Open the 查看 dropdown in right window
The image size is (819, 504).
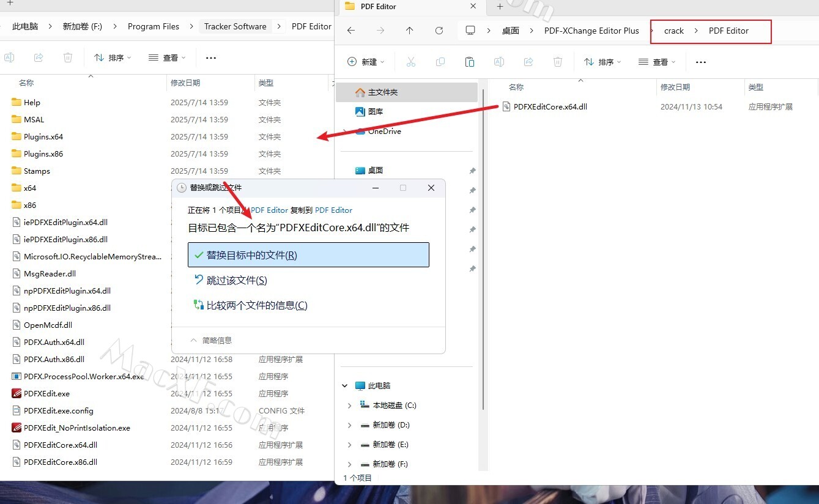coord(657,62)
